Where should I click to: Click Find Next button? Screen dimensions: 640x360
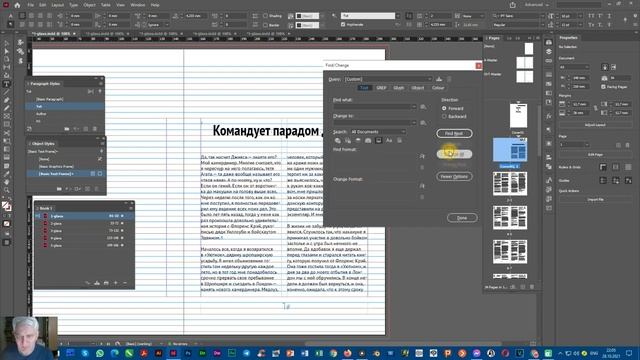point(454,133)
